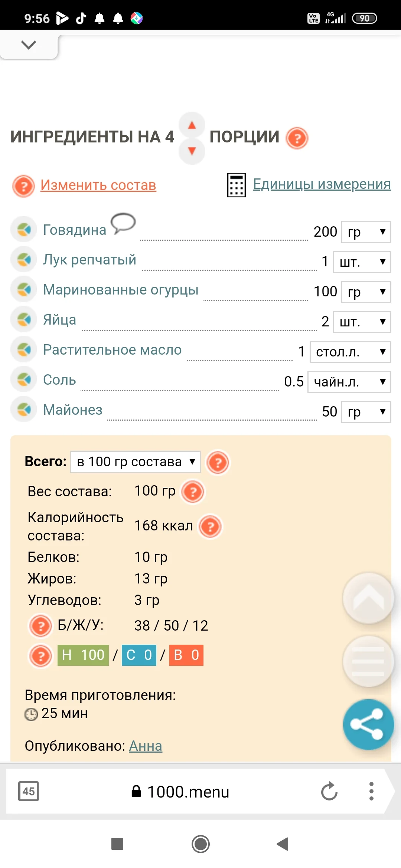
Task: Increase portions with the up arrow
Action: point(192,126)
